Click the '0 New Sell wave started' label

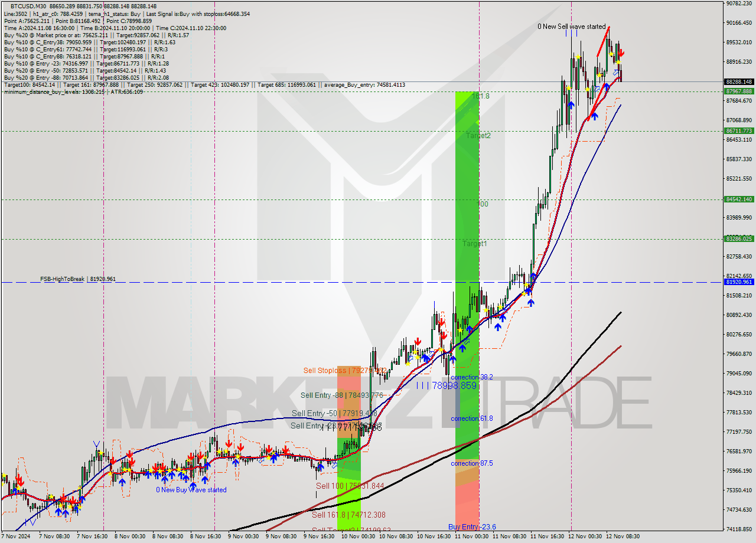pyautogui.click(x=572, y=27)
